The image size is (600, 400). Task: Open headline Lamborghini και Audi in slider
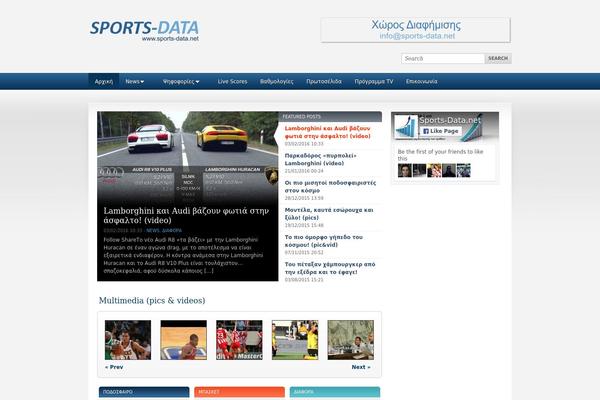(x=186, y=216)
